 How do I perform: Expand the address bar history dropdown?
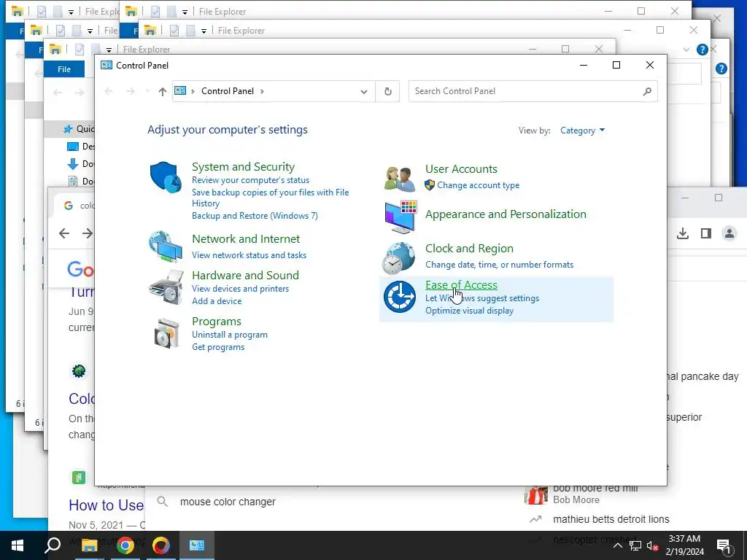pos(364,91)
